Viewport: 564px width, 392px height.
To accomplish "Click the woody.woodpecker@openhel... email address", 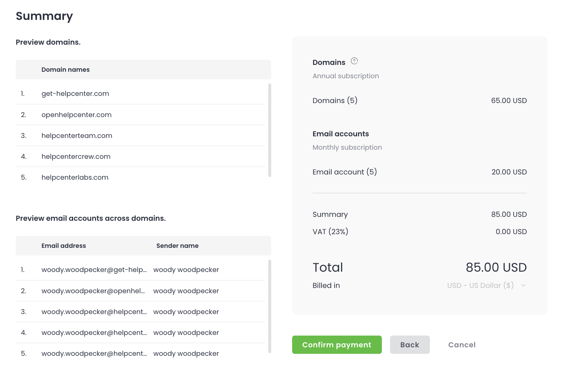I will [93, 291].
